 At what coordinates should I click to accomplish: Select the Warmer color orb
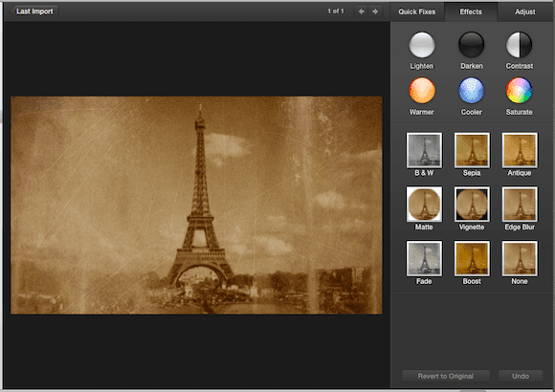(x=422, y=91)
